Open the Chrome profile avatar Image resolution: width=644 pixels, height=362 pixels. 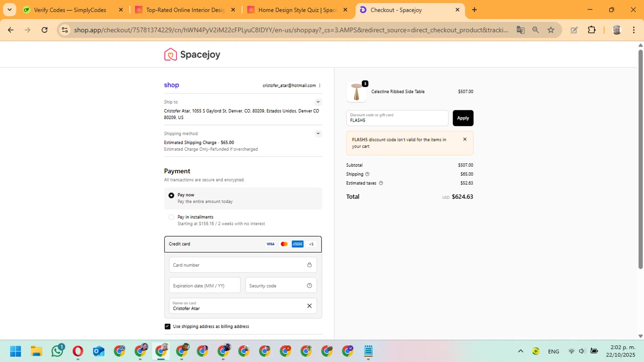(617, 30)
